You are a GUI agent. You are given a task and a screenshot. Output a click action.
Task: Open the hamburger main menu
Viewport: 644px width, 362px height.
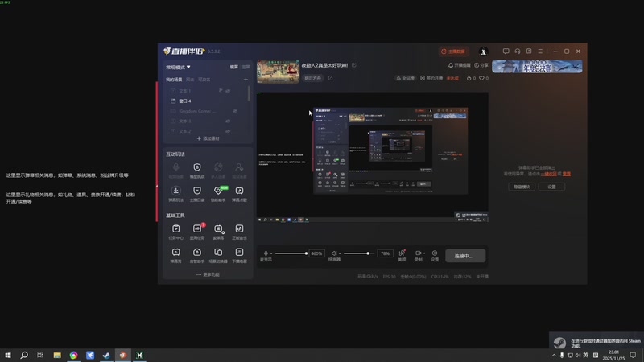click(540, 51)
